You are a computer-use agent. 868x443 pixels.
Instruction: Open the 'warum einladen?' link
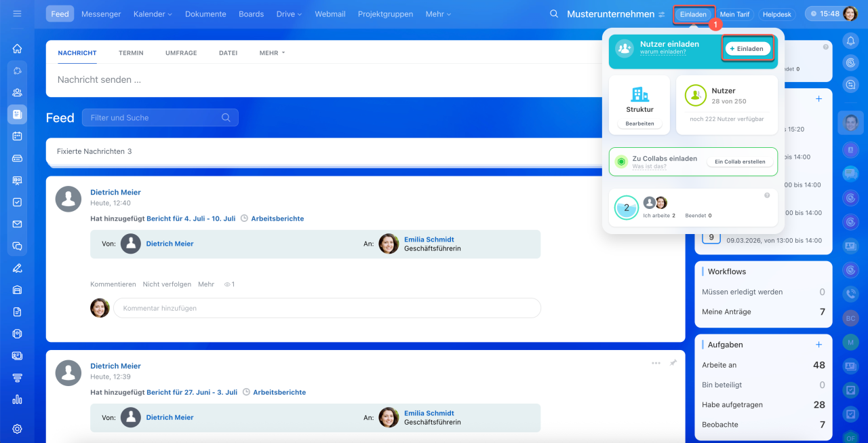[x=663, y=52]
